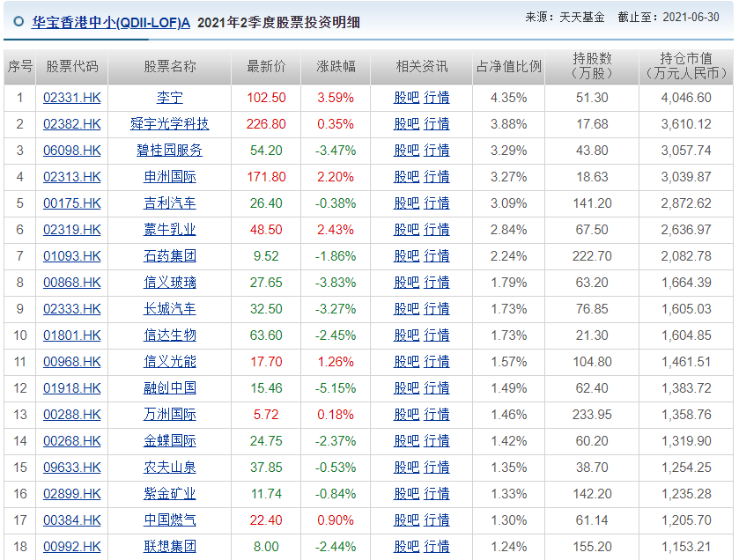
Task: Open the 农夫山泉 stock link
Action: 170,467
